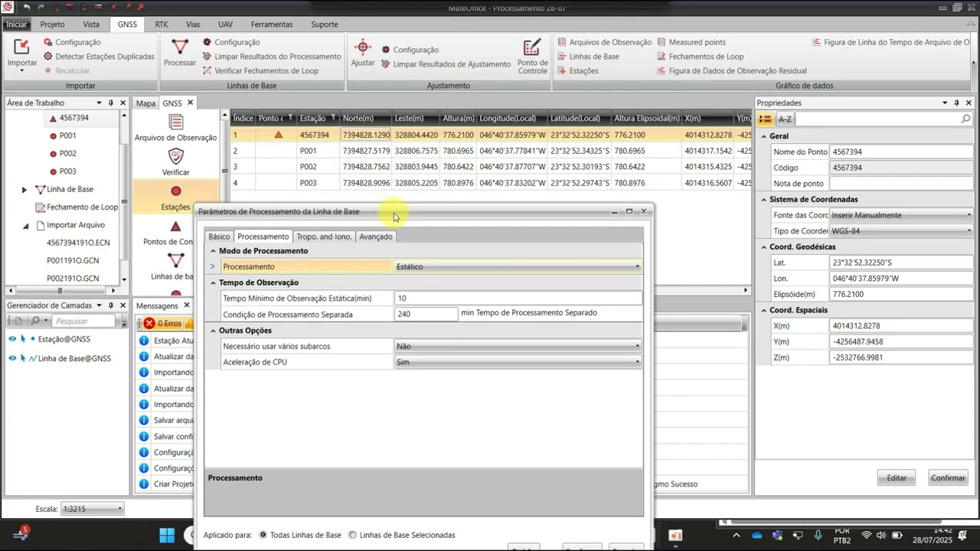
Task: Open Arquivos de Observação in ribbon
Action: (x=605, y=42)
